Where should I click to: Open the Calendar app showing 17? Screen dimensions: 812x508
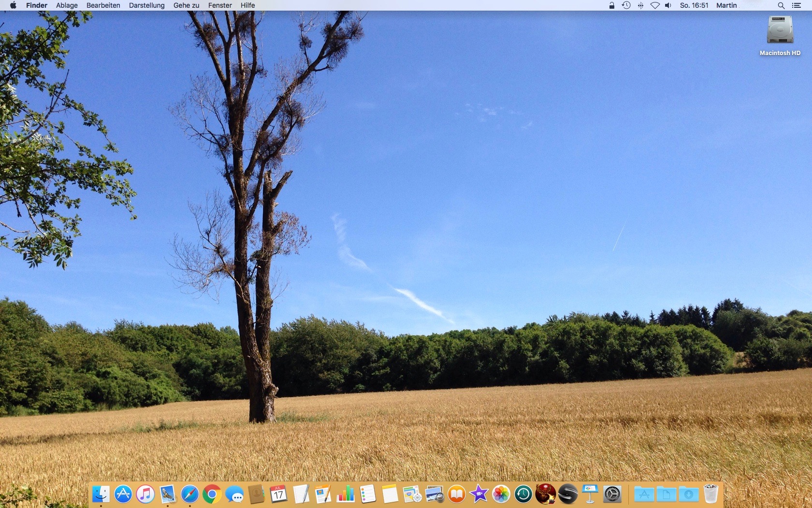pyautogui.click(x=278, y=494)
